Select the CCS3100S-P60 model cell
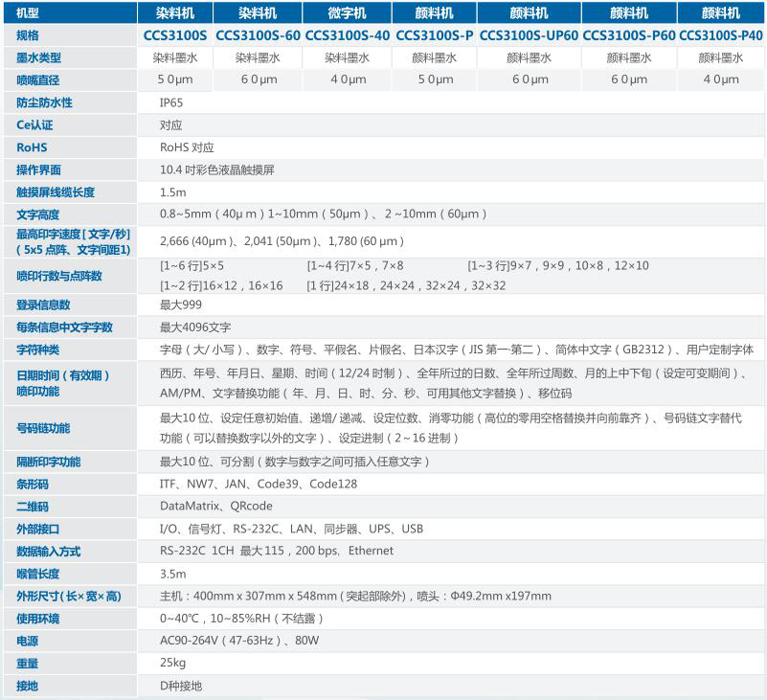 629,35
